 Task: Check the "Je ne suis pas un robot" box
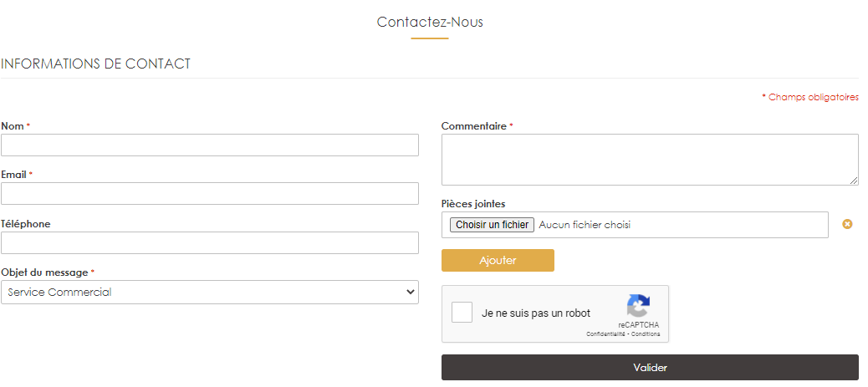pos(462,313)
